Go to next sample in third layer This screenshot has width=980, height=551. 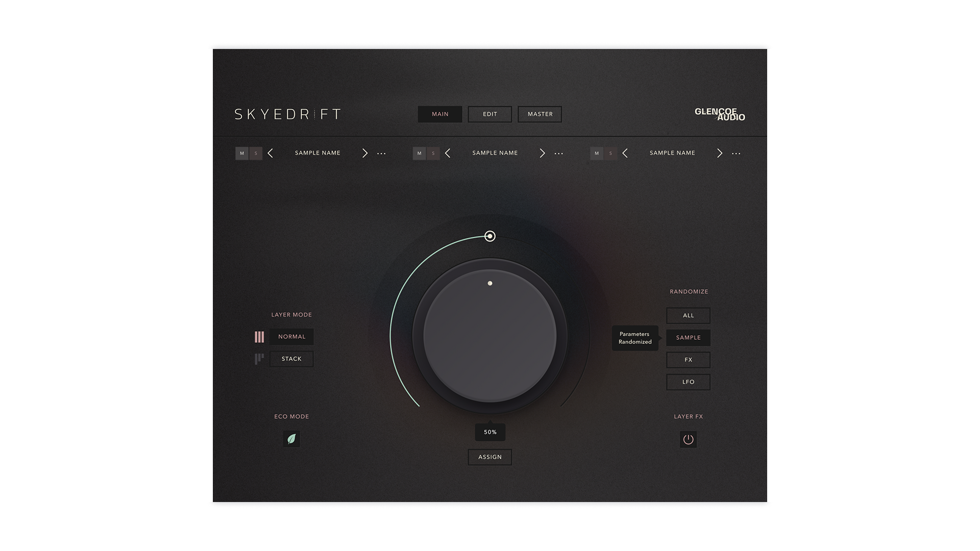click(720, 153)
